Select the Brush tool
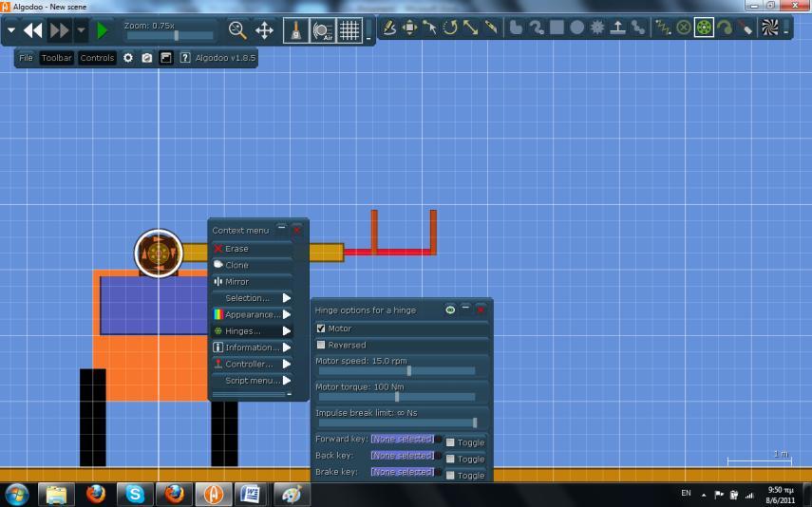The image size is (812, 507). 537,28
